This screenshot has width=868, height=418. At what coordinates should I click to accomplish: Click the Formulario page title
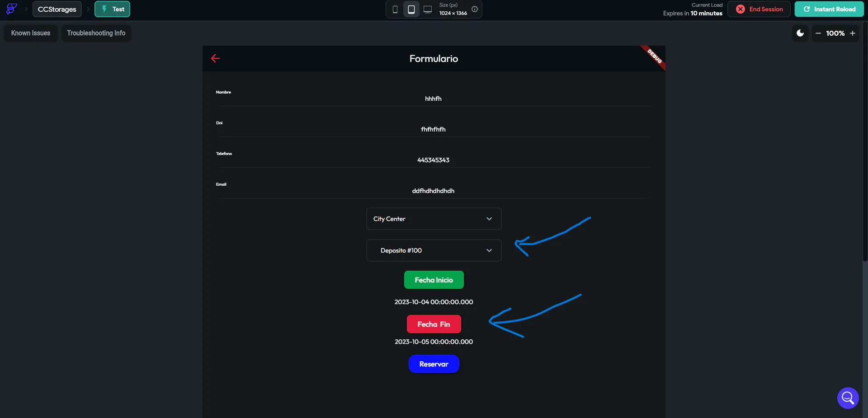coord(434,58)
